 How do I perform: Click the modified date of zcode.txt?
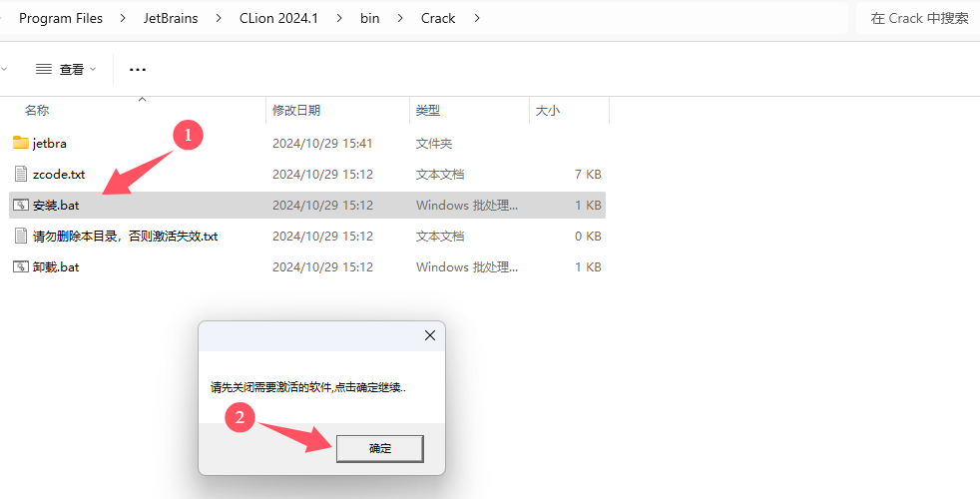click(322, 174)
